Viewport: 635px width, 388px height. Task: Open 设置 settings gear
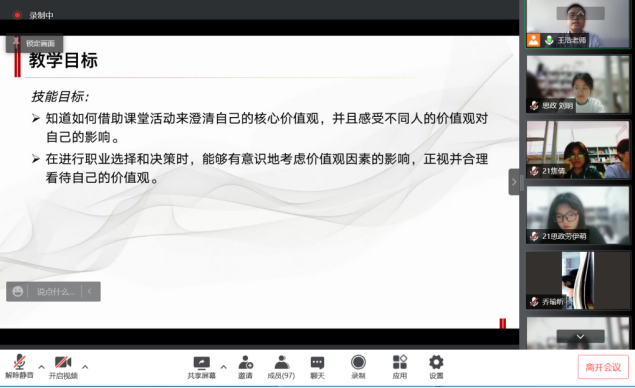(x=436, y=367)
